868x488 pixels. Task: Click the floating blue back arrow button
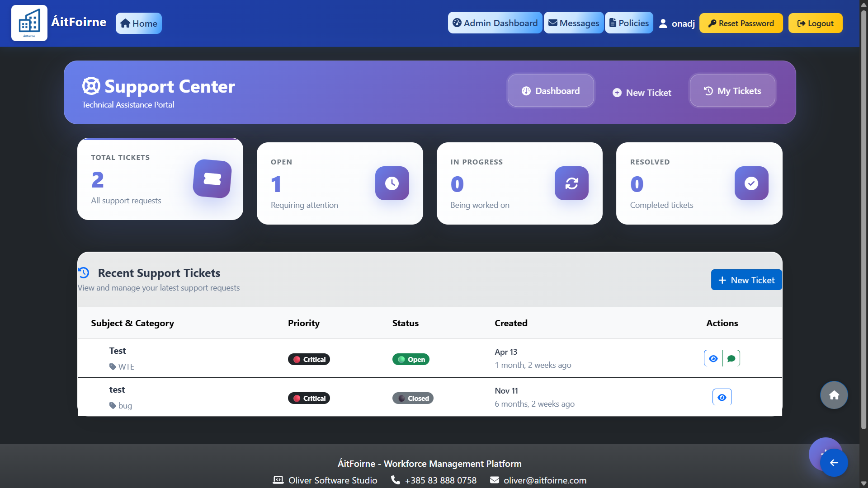[834, 463]
